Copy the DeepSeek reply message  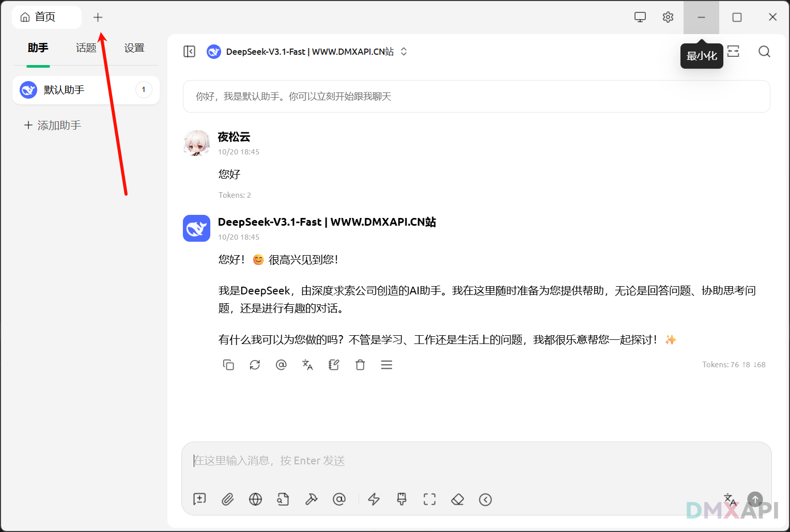[x=228, y=365]
